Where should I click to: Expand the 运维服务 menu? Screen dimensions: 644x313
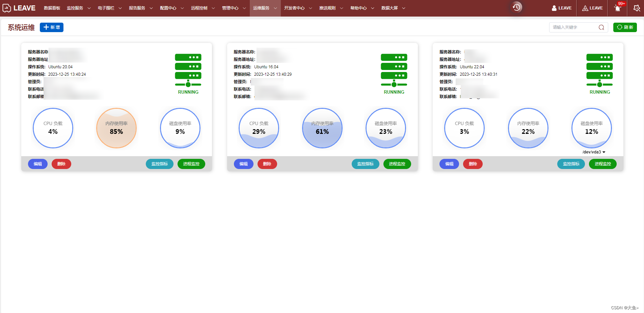click(x=265, y=8)
